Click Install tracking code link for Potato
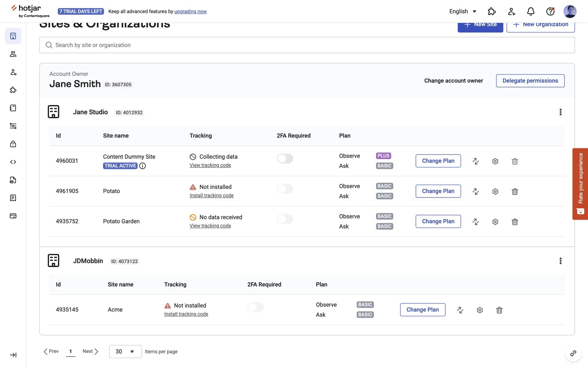The width and height of the screenshot is (588, 368). point(211,196)
